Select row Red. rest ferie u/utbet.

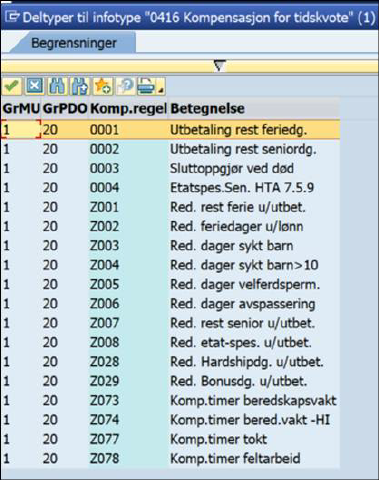point(170,207)
